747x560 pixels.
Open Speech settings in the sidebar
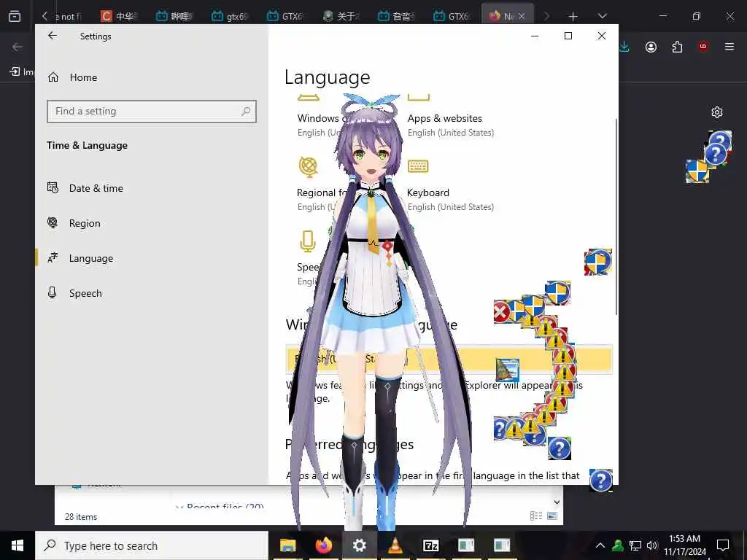point(75,293)
